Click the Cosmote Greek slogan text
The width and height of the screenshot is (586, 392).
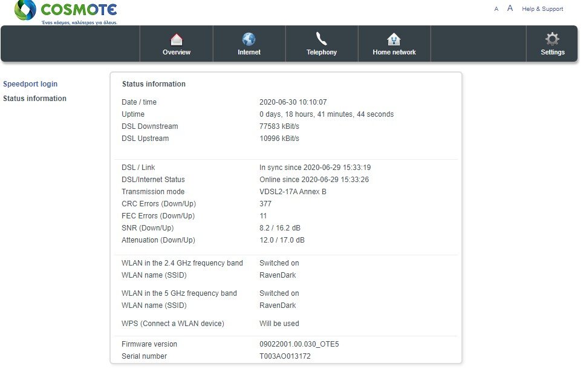[x=79, y=23]
